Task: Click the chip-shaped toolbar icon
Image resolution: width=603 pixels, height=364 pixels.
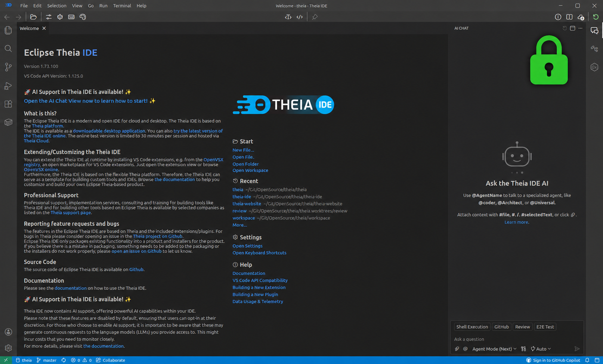Action: tap(60, 17)
